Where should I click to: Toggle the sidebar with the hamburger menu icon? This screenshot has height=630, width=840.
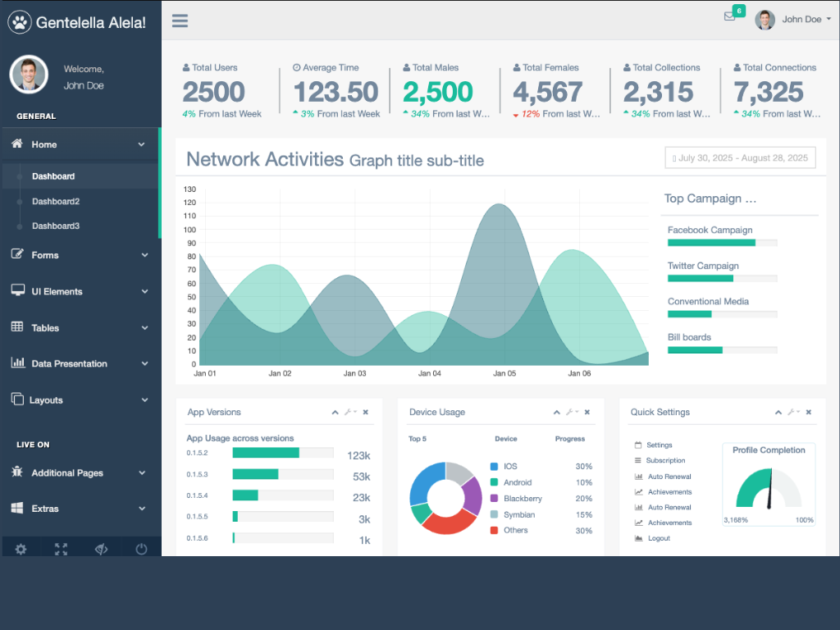coord(180,21)
